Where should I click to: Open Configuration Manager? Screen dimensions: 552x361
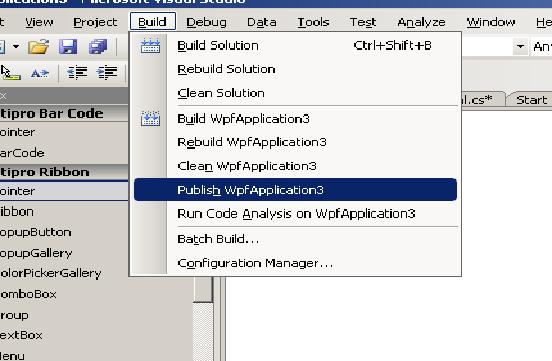(295, 263)
